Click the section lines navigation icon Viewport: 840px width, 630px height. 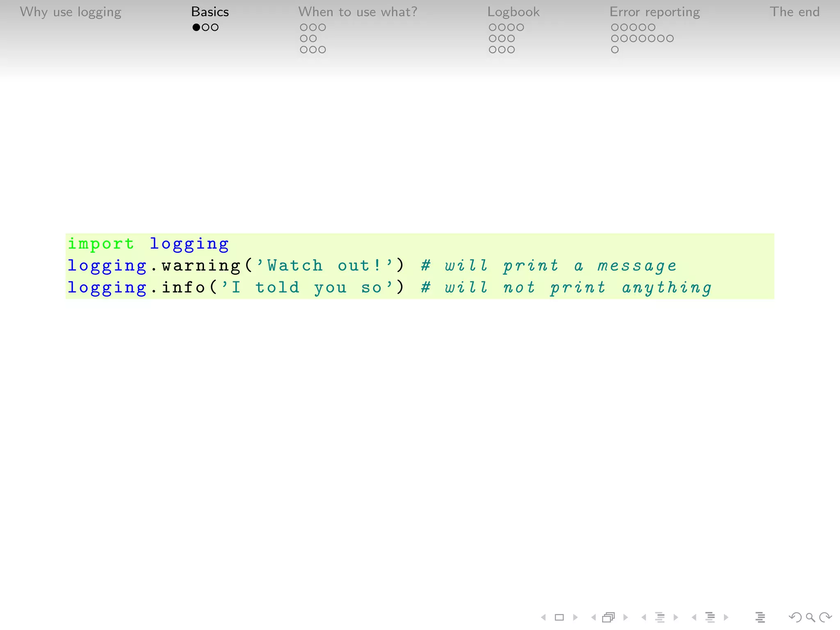710,617
